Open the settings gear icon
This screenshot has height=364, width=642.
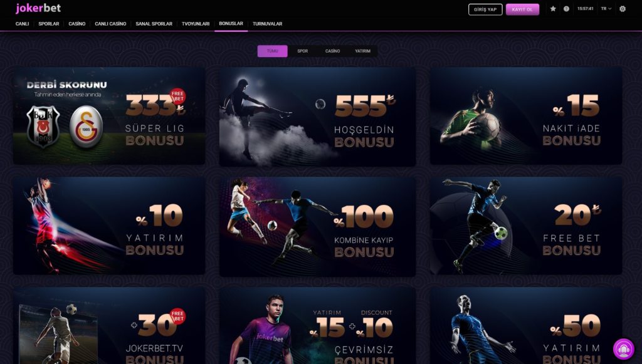623,9
